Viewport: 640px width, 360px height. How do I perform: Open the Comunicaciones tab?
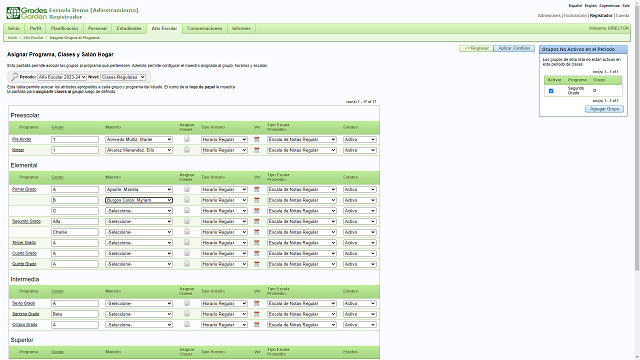pos(204,28)
